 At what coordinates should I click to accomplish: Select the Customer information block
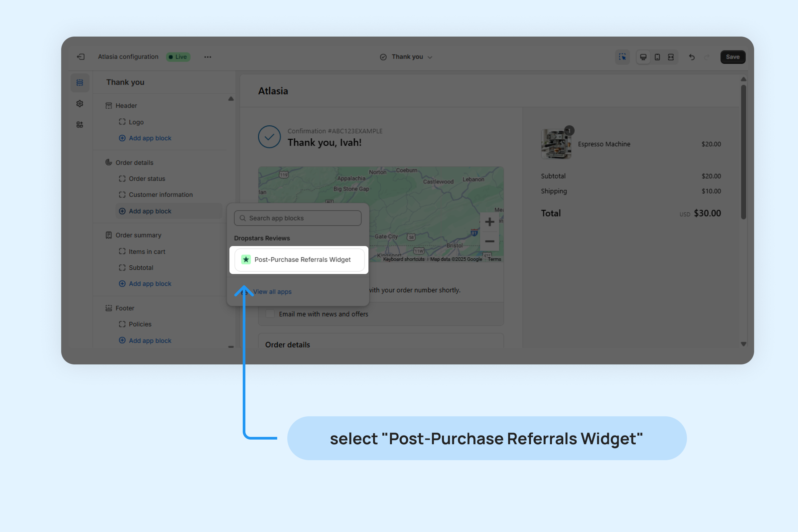pyautogui.click(x=161, y=195)
